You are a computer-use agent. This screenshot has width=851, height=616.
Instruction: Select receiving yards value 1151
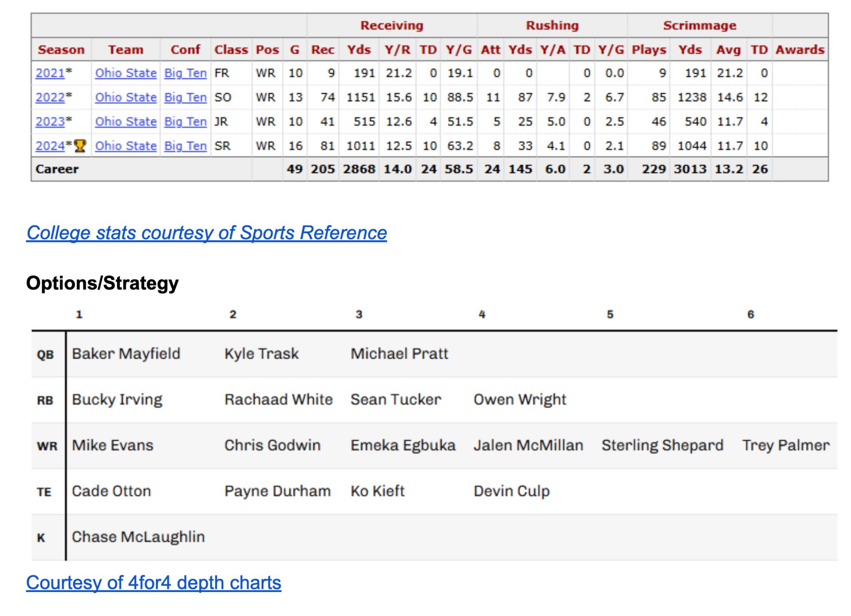coord(361,97)
